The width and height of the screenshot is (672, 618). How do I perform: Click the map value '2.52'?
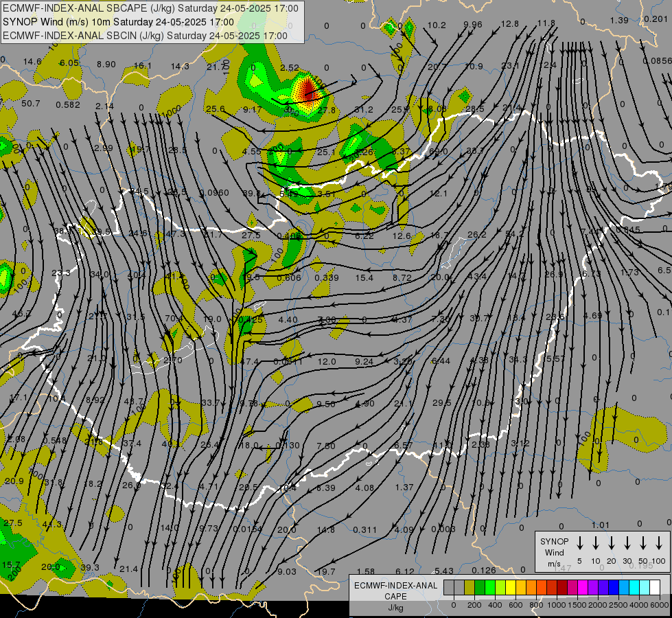[290, 68]
